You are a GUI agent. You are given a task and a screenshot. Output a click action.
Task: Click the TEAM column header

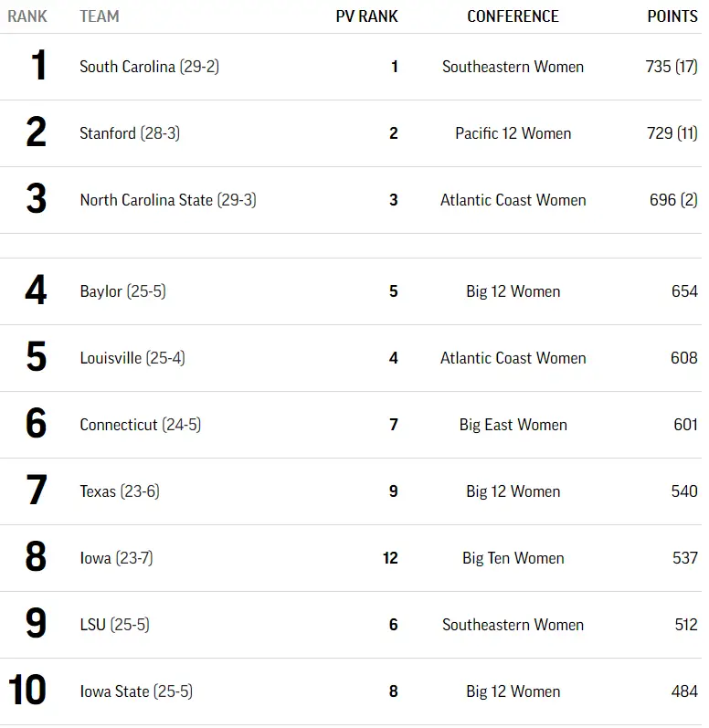100,16
